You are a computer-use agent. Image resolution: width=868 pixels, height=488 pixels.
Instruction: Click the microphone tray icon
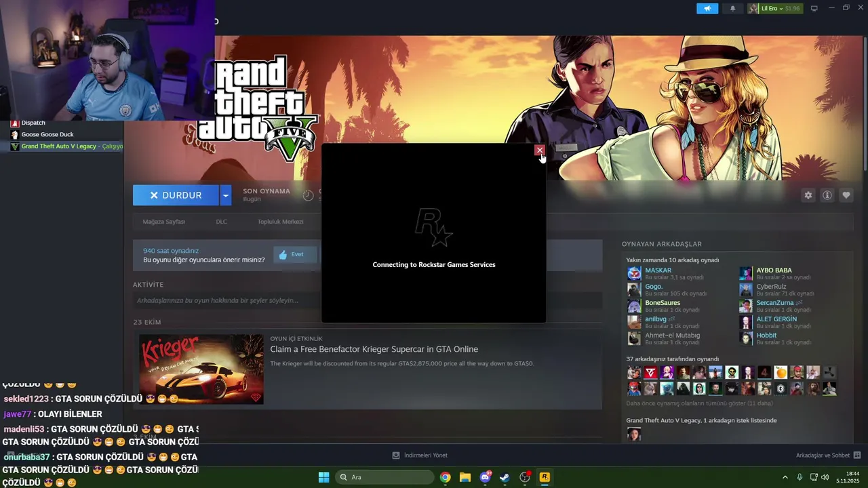click(x=800, y=477)
